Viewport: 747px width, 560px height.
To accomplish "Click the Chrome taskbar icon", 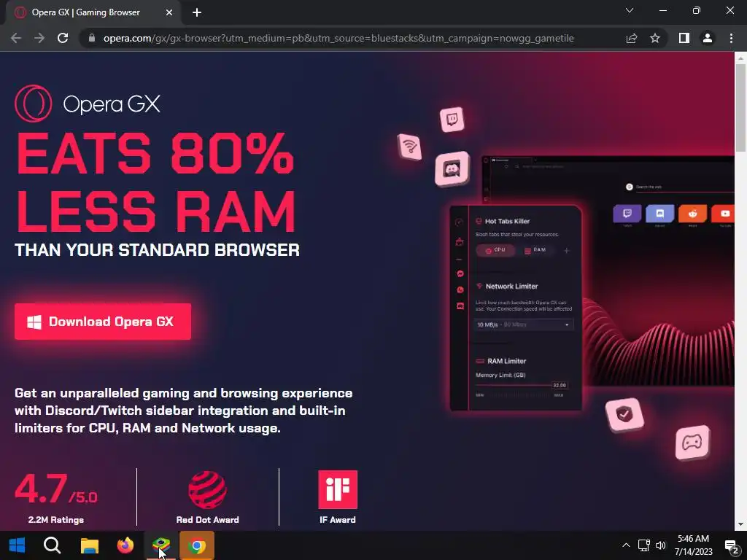I will pyautogui.click(x=197, y=545).
